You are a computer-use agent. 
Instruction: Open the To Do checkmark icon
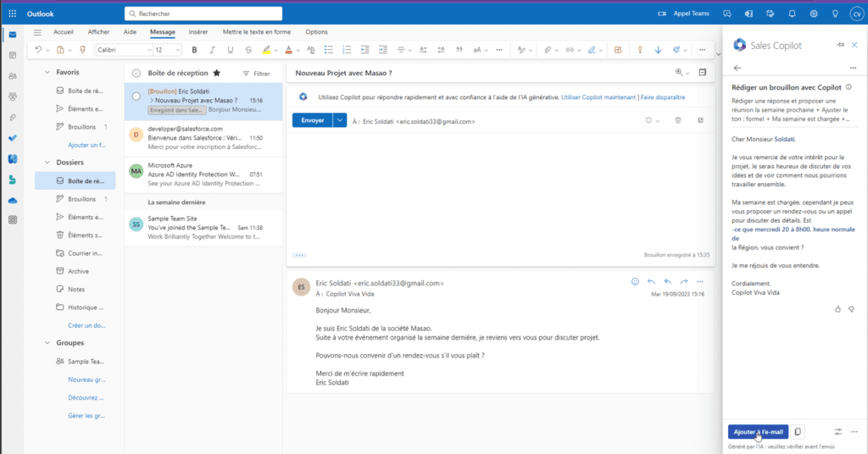tap(13, 138)
